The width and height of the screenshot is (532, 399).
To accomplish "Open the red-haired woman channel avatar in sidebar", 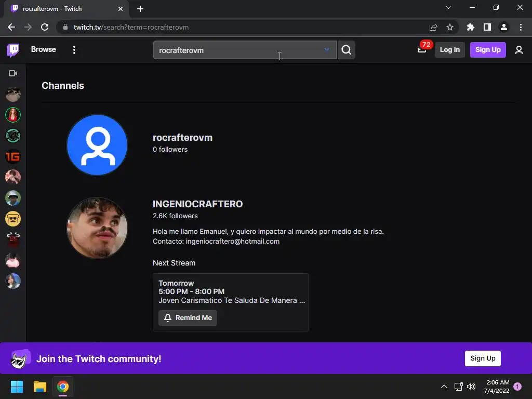I will [13, 115].
